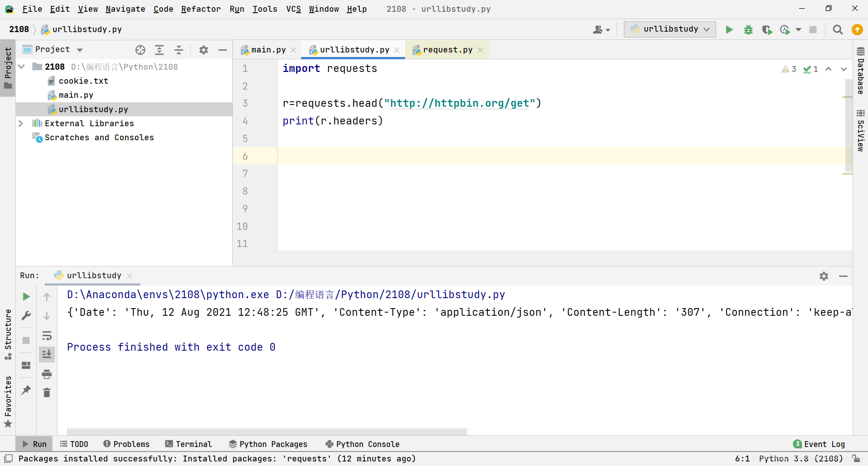
Task: Open the Navigate menu
Action: [x=125, y=9]
